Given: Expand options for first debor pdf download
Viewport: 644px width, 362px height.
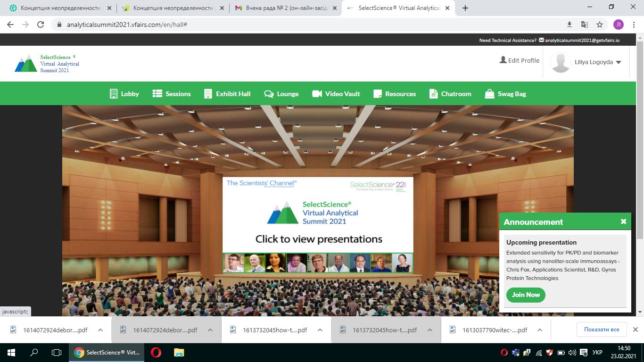Looking at the screenshot, I should click(100, 330).
